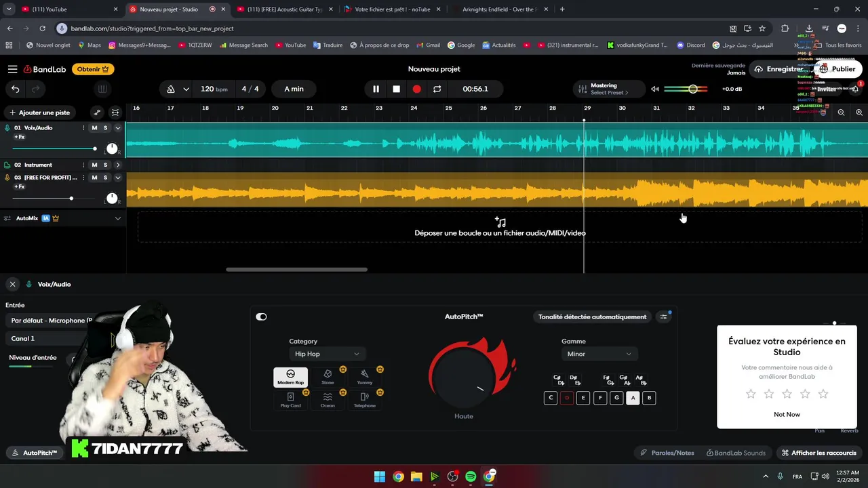Stop playback with the square button
This screenshot has height=488, width=868.
[396, 89]
